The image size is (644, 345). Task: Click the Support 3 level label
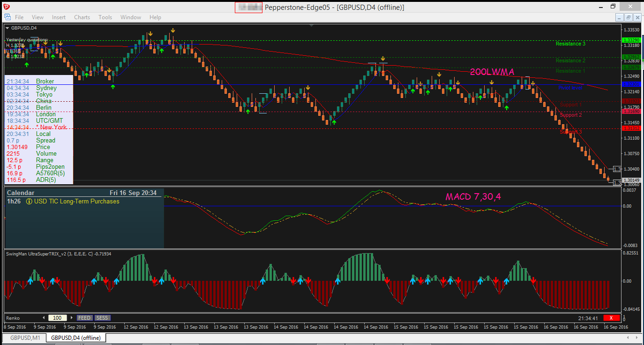(571, 132)
